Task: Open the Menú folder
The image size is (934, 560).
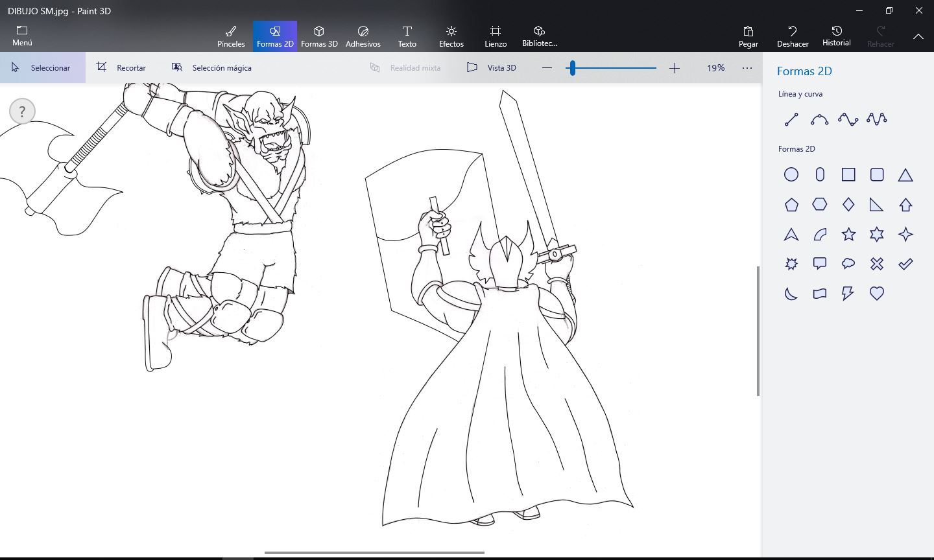Action: [x=22, y=36]
